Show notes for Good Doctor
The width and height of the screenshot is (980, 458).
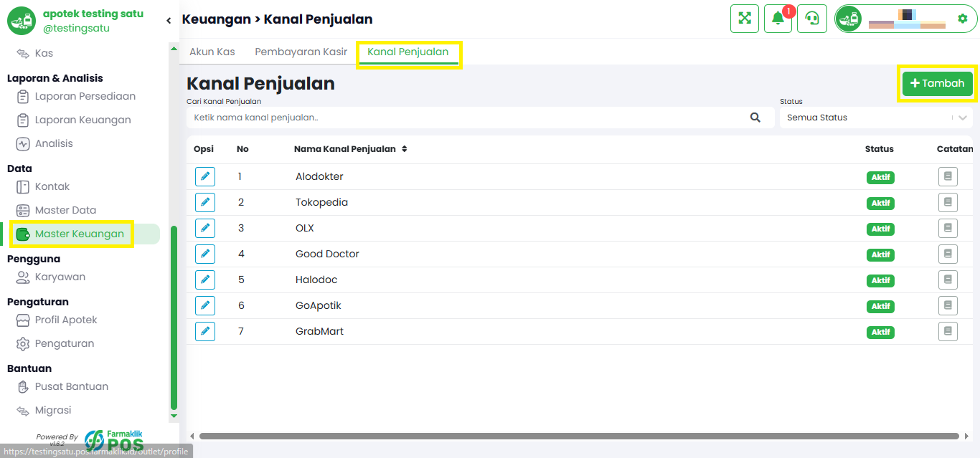pos(948,254)
